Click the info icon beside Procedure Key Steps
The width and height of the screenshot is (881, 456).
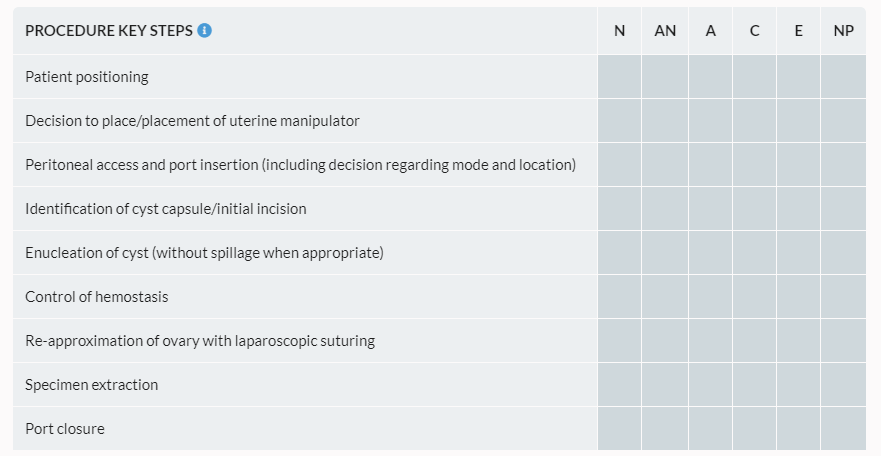205,31
